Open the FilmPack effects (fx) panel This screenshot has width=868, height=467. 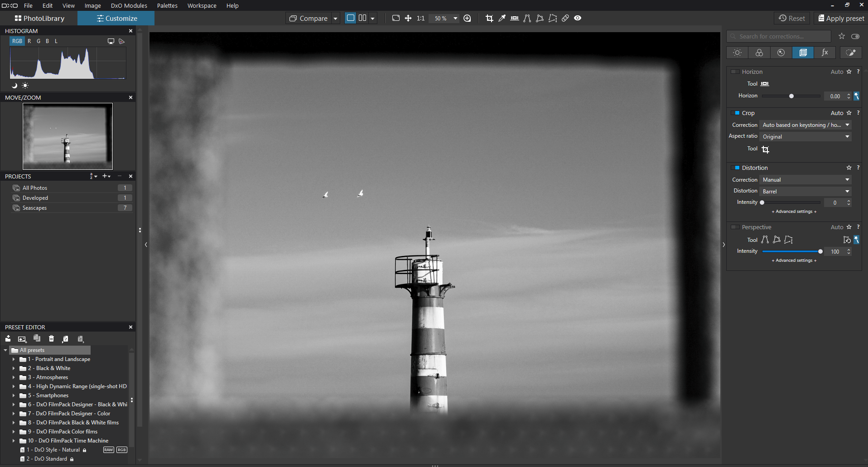[825, 53]
